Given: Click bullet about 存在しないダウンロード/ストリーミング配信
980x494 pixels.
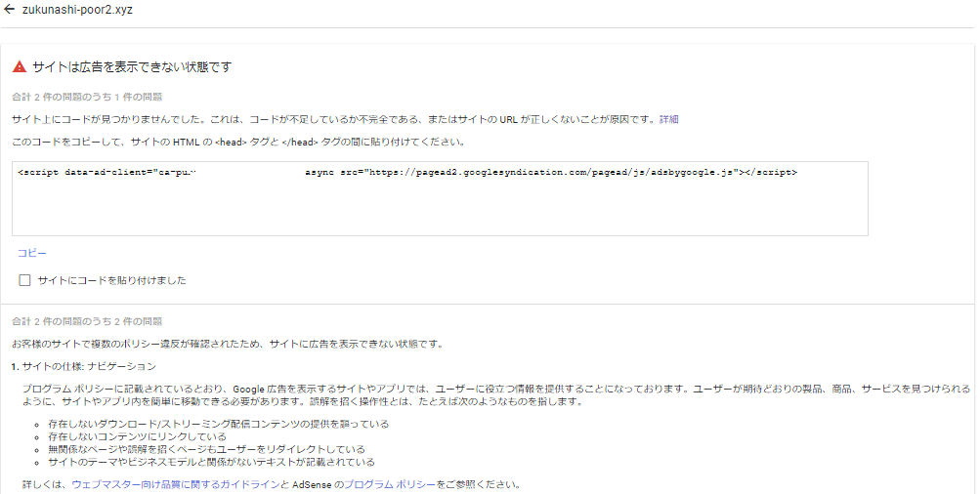Looking at the screenshot, I should (x=219, y=424).
